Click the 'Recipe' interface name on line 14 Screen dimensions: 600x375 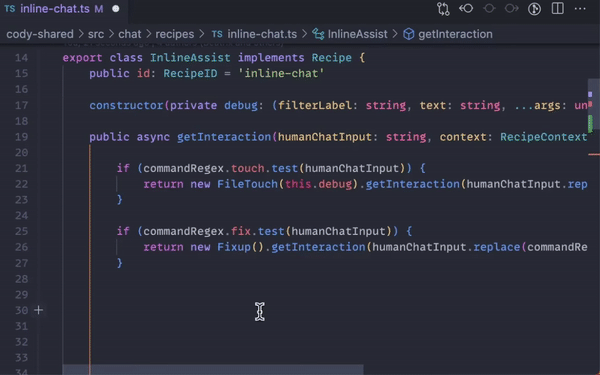tap(331, 58)
